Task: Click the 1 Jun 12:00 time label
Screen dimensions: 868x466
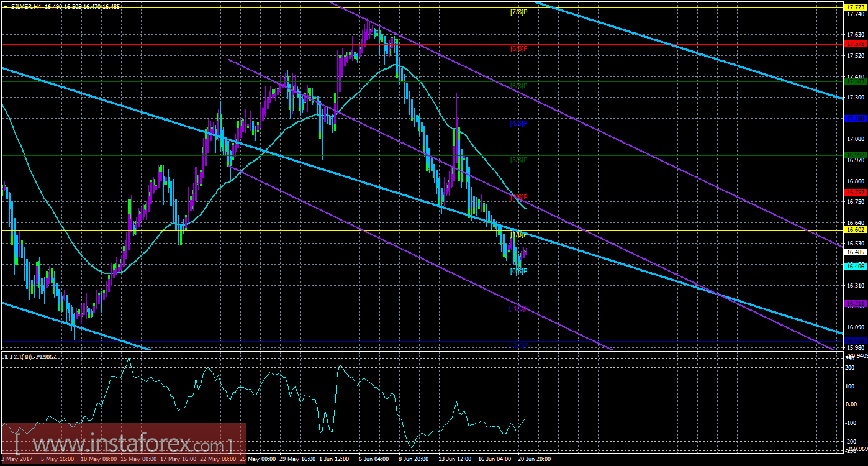Action: [x=335, y=459]
